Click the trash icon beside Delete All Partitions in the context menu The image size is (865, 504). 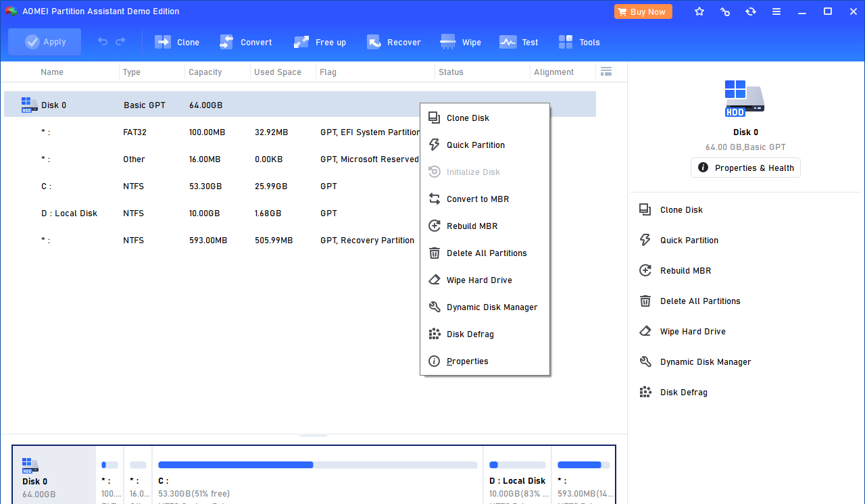(435, 253)
